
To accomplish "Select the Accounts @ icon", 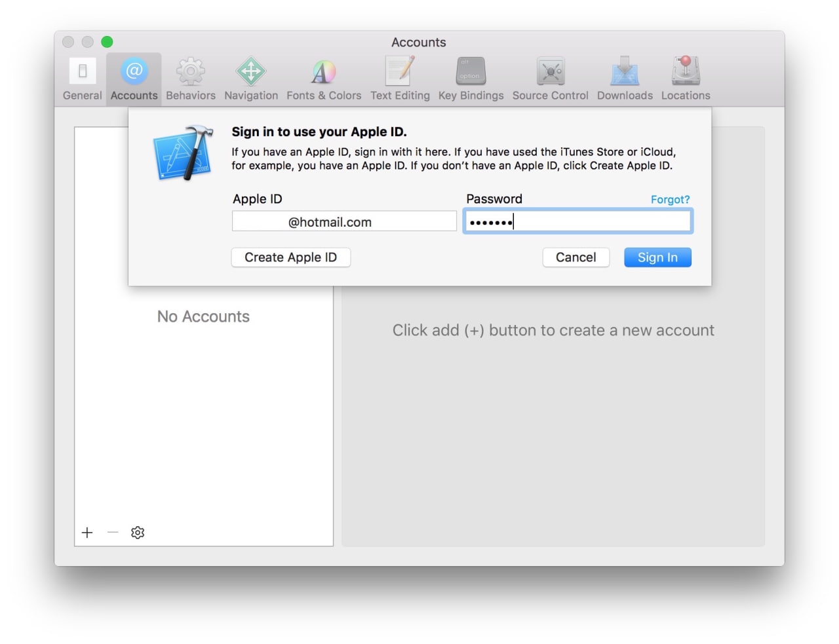I will tap(134, 71).
